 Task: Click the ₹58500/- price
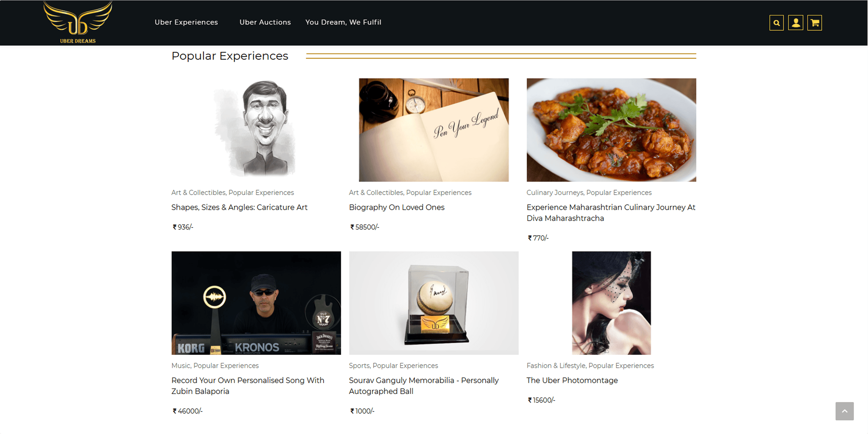tap(364, 227)
